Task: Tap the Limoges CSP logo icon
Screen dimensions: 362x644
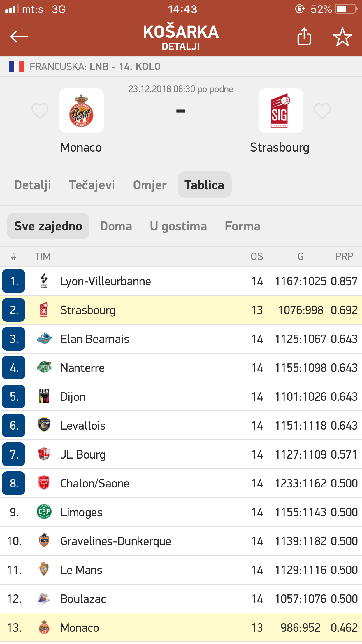Action: click(x=44, y=512)
